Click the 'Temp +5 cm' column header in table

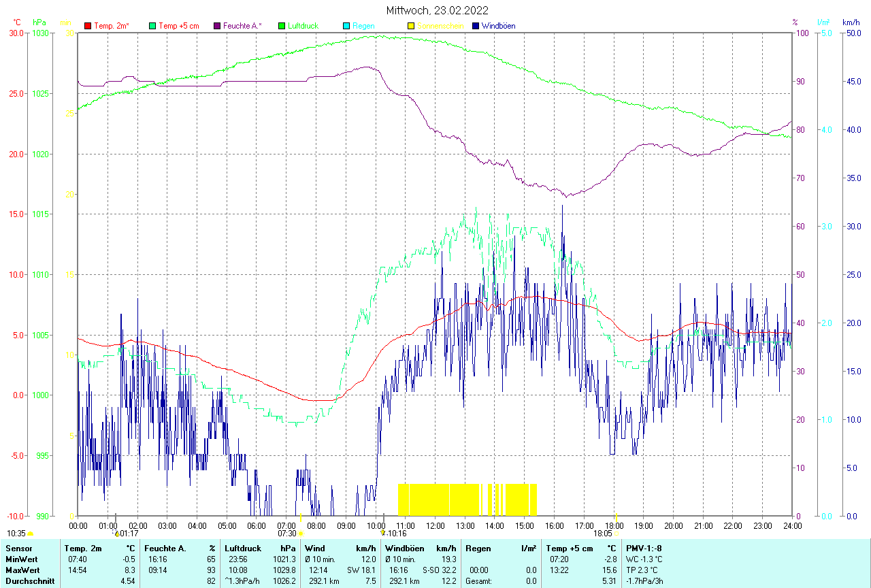point(570,548)
